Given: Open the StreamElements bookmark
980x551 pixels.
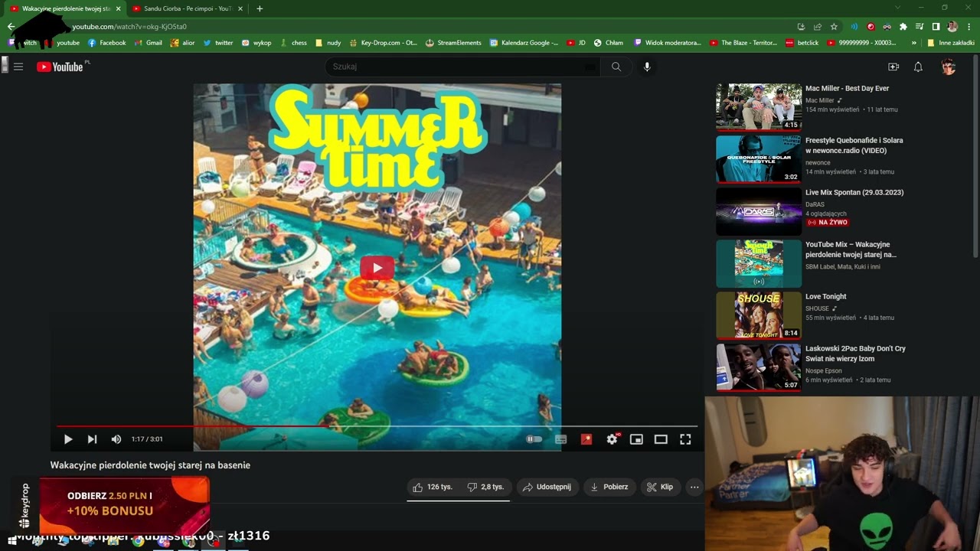Looking at the screenshot, I should 453,43.
